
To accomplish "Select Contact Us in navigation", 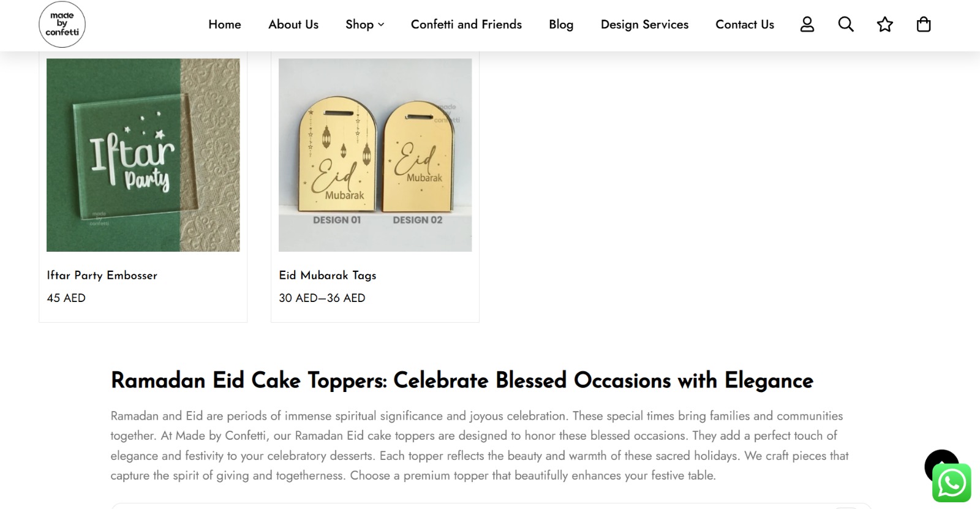I will click(745, 25).
